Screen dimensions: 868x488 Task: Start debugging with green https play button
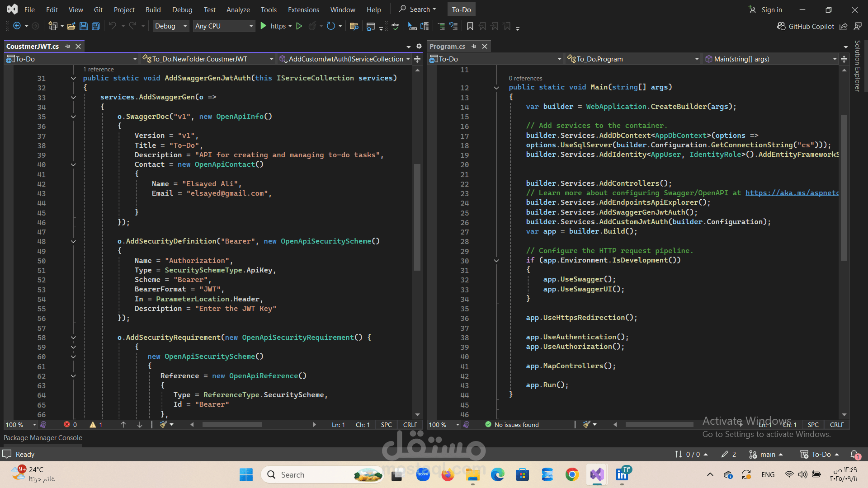(264, 26)
